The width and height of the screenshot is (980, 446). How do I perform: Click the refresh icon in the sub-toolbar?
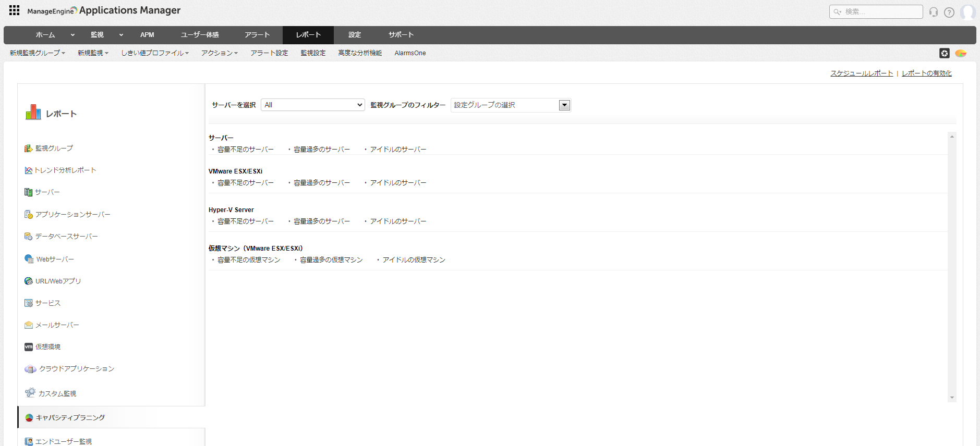(x=945, y=53)
